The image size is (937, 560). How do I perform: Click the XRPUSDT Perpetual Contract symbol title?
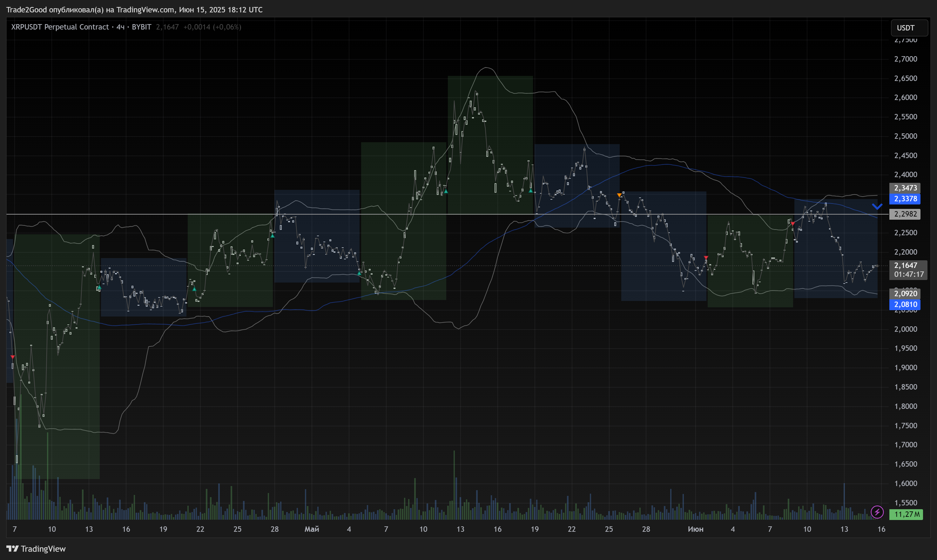point(60,27)
